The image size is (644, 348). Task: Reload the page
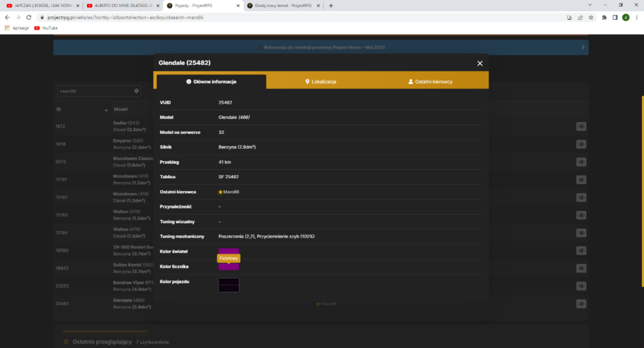[x=29, y=17]
